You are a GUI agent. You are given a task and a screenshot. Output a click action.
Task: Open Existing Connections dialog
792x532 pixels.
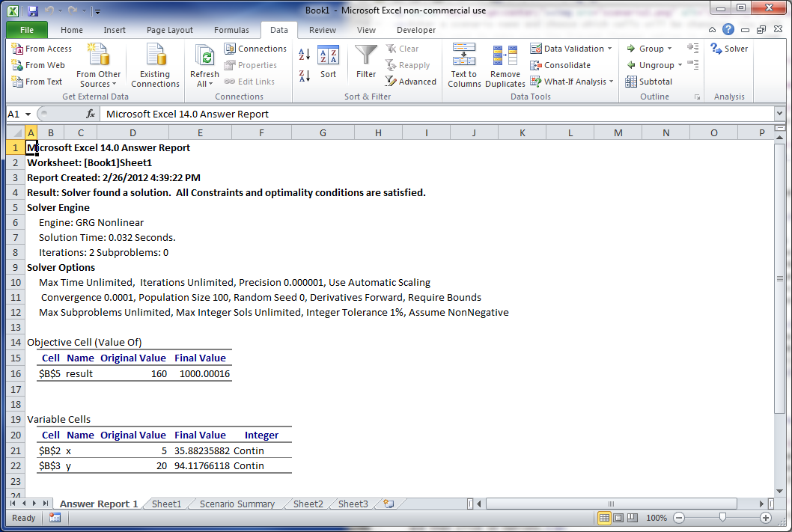(x=155, y=65)
